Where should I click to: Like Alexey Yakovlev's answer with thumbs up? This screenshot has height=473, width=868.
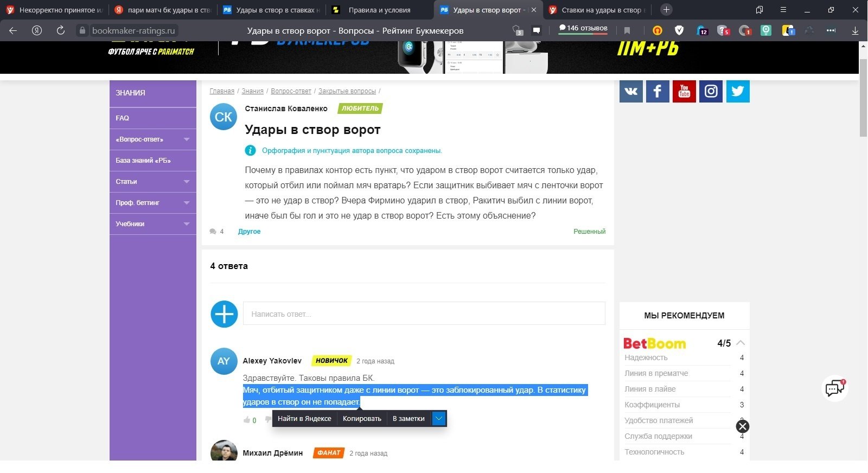(x=247, y=420)
